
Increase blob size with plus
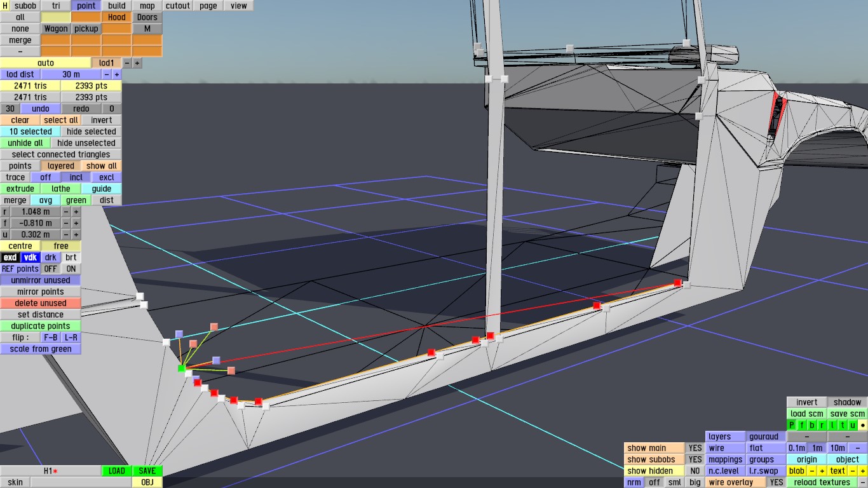coord(822,471)
